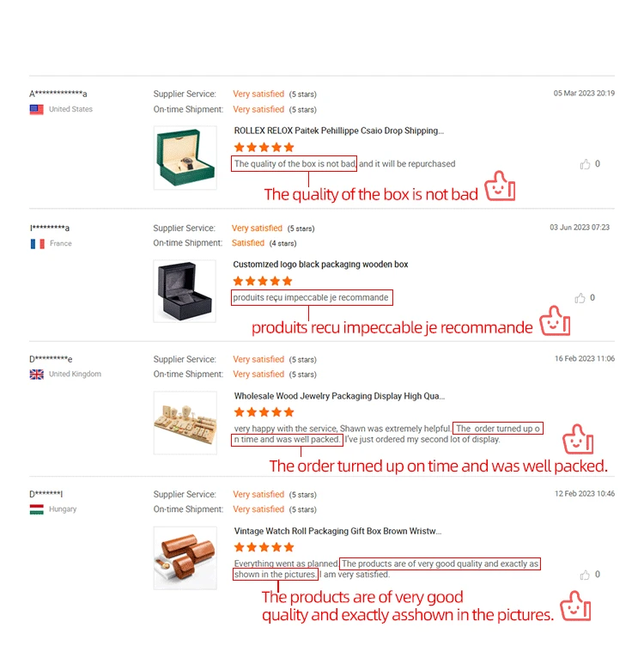The image size is (644, 664).
Task: Like the United States review via thumbs-up icon
Action: tap(585, 164)
